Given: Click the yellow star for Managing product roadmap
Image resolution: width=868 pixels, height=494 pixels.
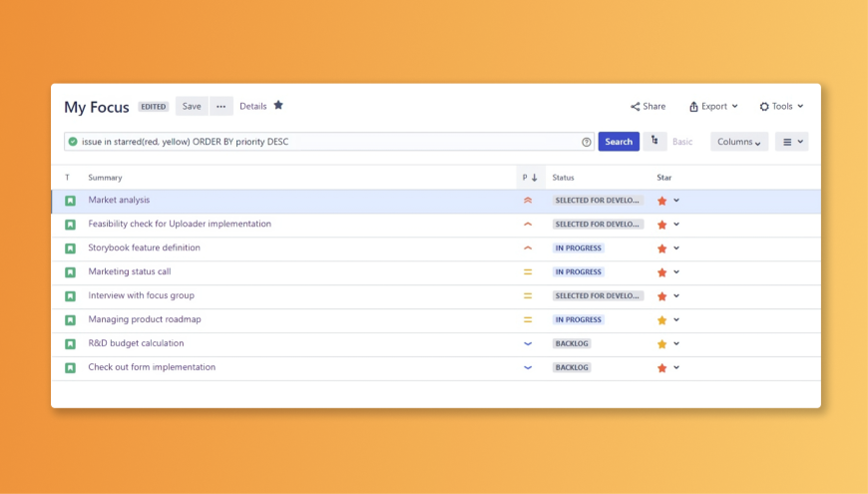Looking at the screenshot, I should tap(661, 320).
